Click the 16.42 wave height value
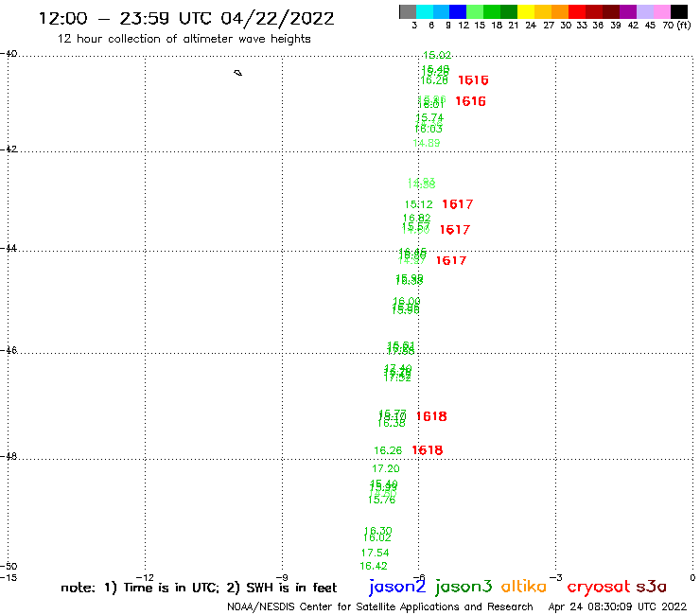700x615 pixels. [374, 566]
